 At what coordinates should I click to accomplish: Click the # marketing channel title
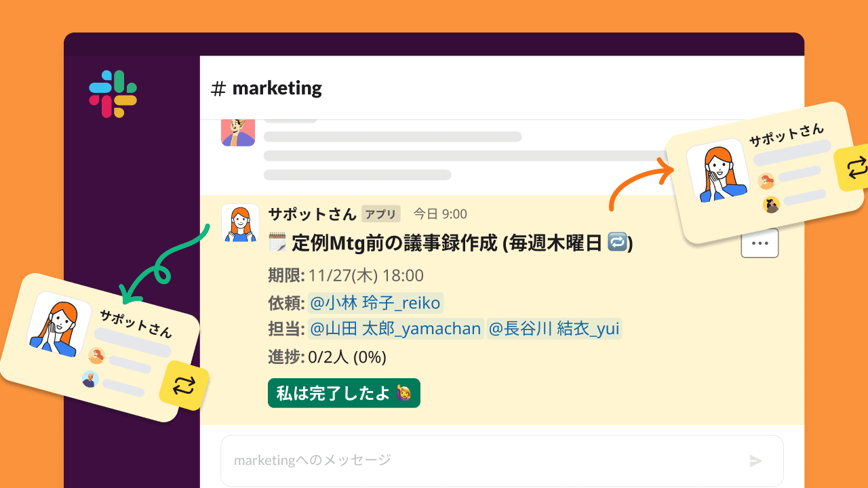tap(267, 88)
